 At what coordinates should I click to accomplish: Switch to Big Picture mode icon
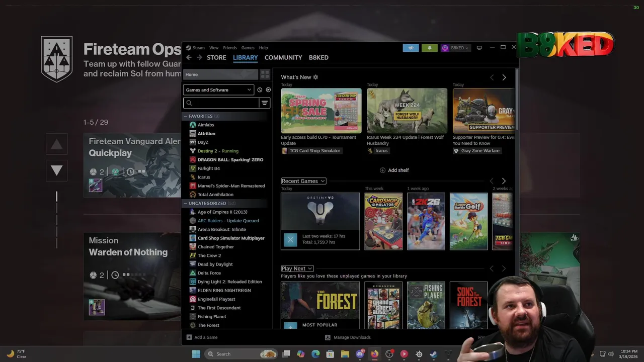point(479,48)
